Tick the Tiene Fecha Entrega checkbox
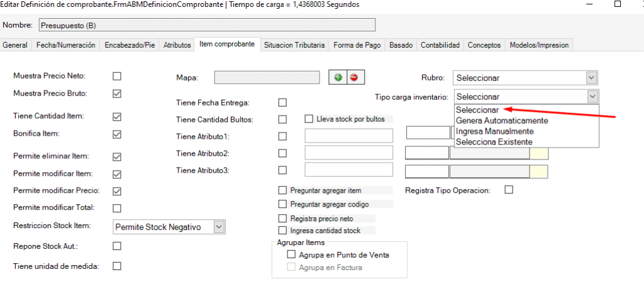Image resolution: width=644 pixels, height=282 pixels. pos(282,102)
